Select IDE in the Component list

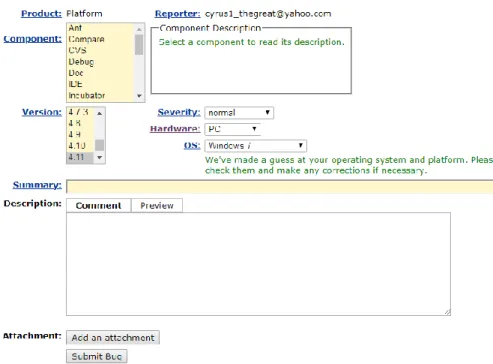click(x=100, y=84)
